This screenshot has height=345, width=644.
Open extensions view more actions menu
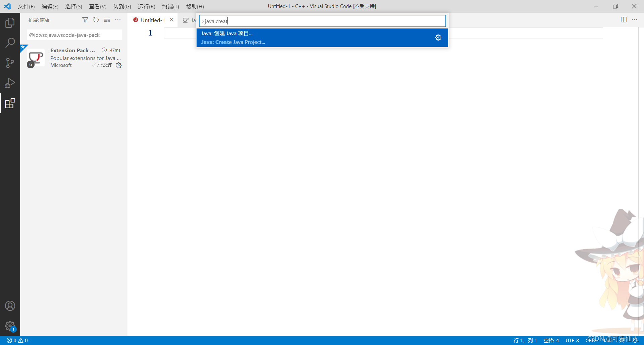pos(118,20)
